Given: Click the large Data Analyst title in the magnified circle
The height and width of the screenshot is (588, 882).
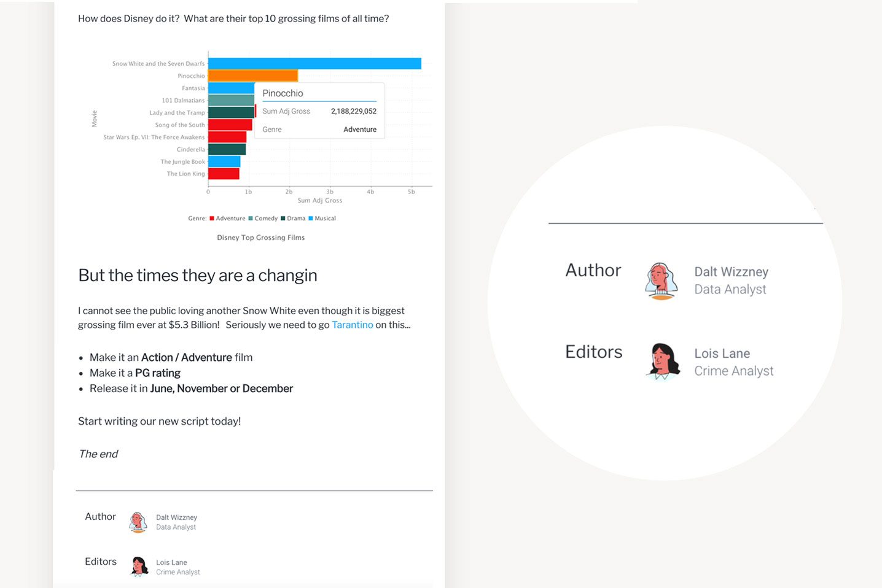Looking at the screenshot, I should pos(730,289).
